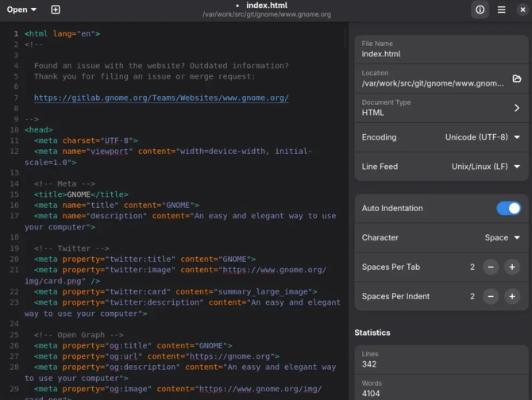Click the editor overview scrollbar at top right

[x=345, y=37]
